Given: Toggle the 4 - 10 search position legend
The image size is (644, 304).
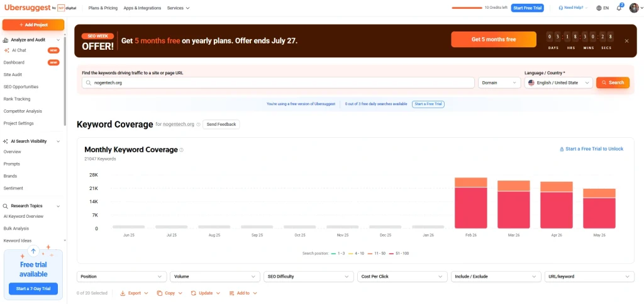Looking at the screenshot, I should (x=356, y=254).
